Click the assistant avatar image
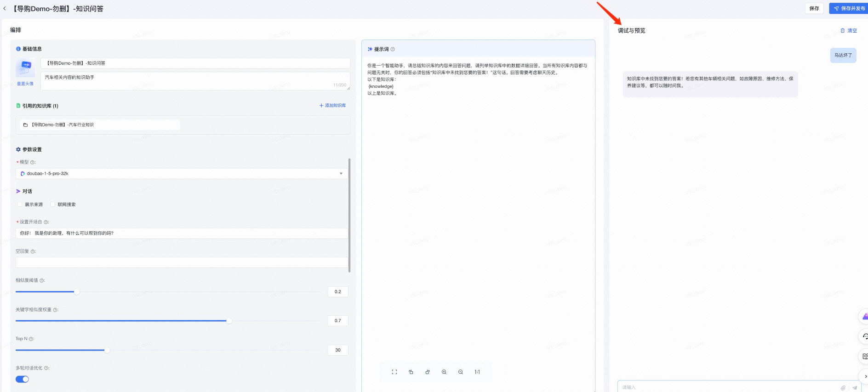The width and height of the screenshot is (868, 392). click(25, 68)
